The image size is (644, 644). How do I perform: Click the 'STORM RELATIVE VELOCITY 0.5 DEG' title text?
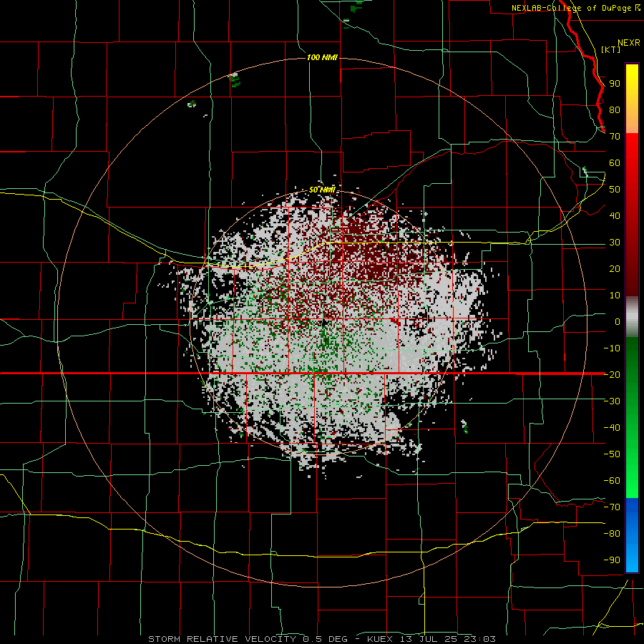coord(248,639)
